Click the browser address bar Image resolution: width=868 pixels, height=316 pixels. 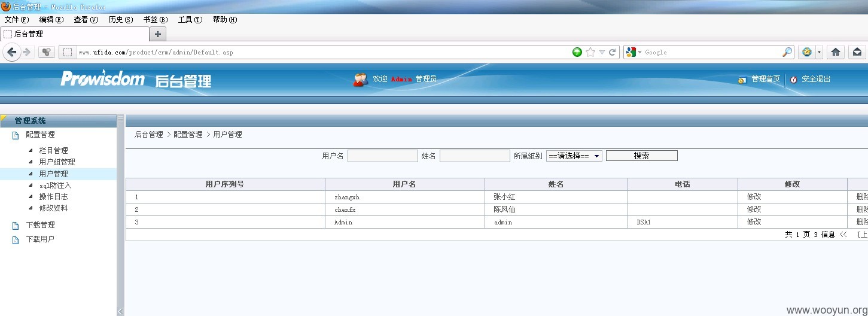coord(323,52)
